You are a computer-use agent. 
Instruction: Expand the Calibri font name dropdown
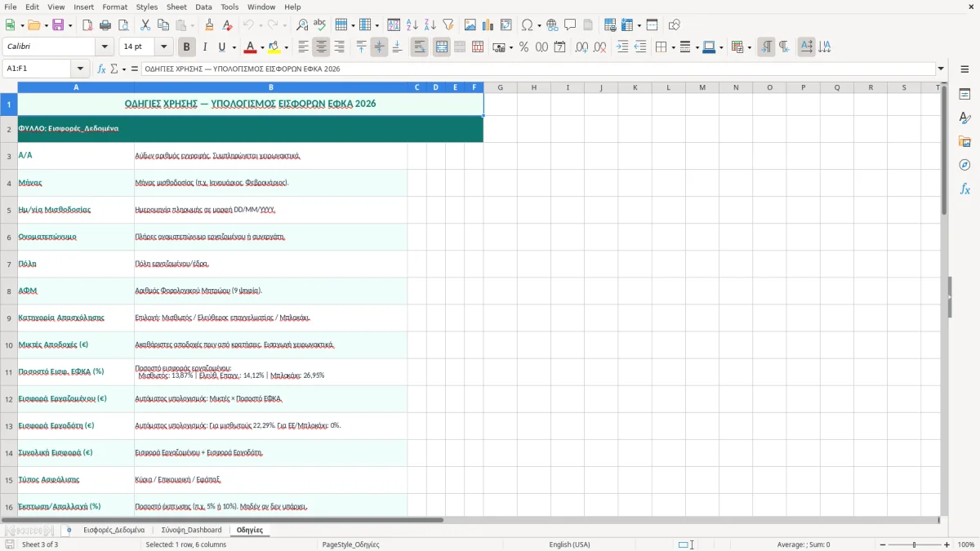click(105, 47)
